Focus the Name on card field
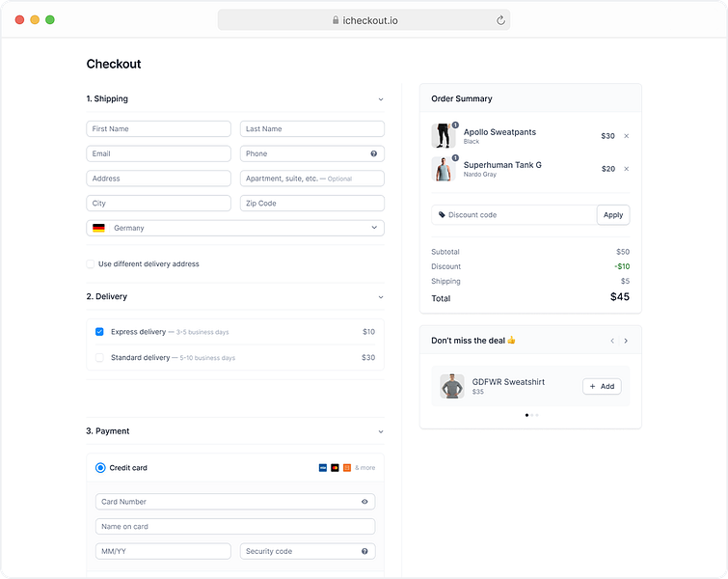The width and height of the screenshot is (728, 579). tap(235, 527)
